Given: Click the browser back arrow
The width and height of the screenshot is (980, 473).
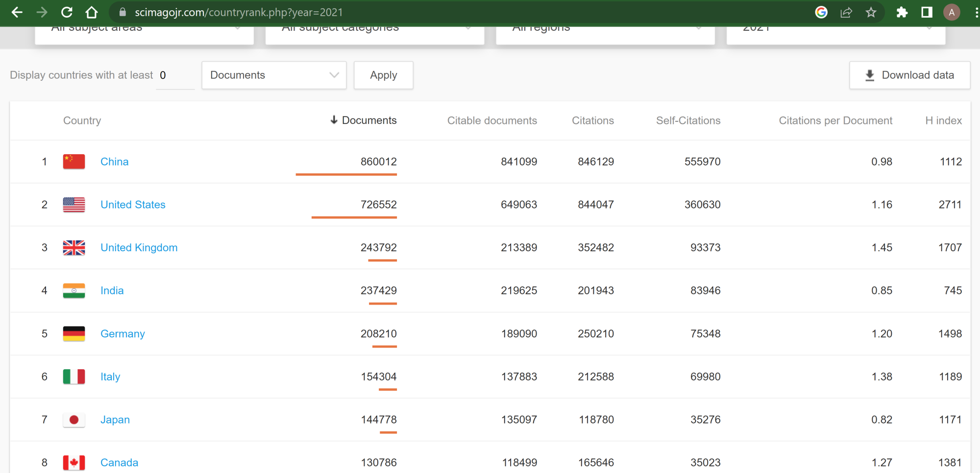Looking at the screenshot, I should [17, 12].
